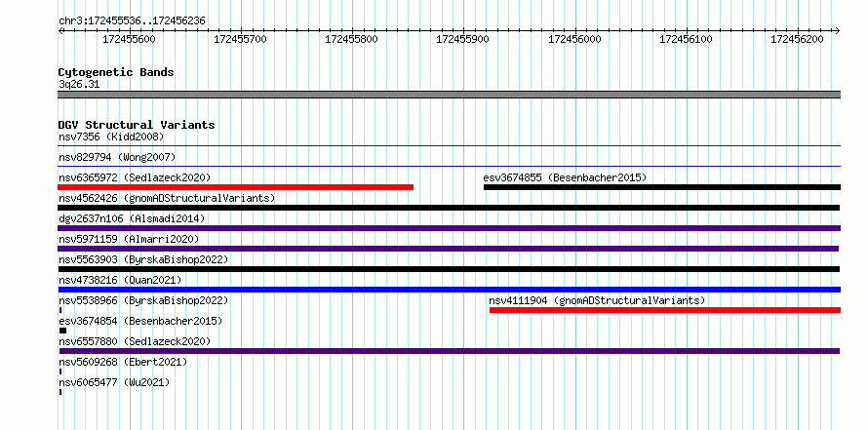Image resolution: width=868 pixels, height=430 pixels.
Task: Select the purple dgv2637n106 variant bar
Action: (450, 228)
